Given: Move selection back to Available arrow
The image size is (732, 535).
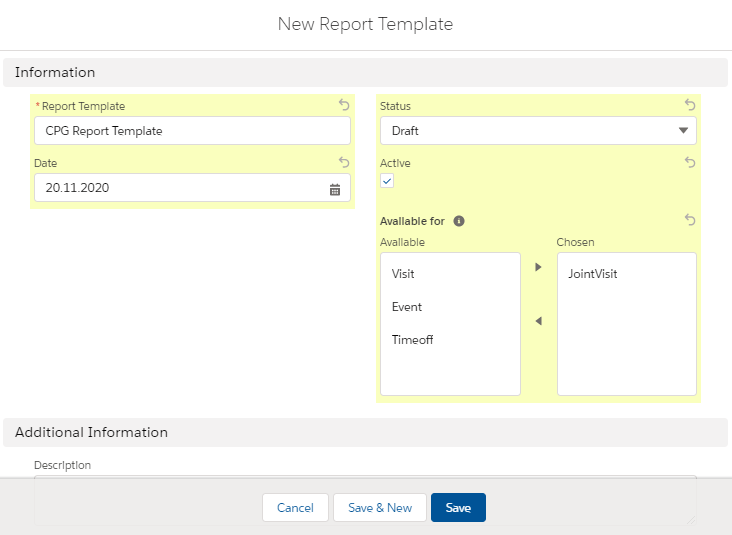Looking at the screenshot, I should tap(538, 321).
